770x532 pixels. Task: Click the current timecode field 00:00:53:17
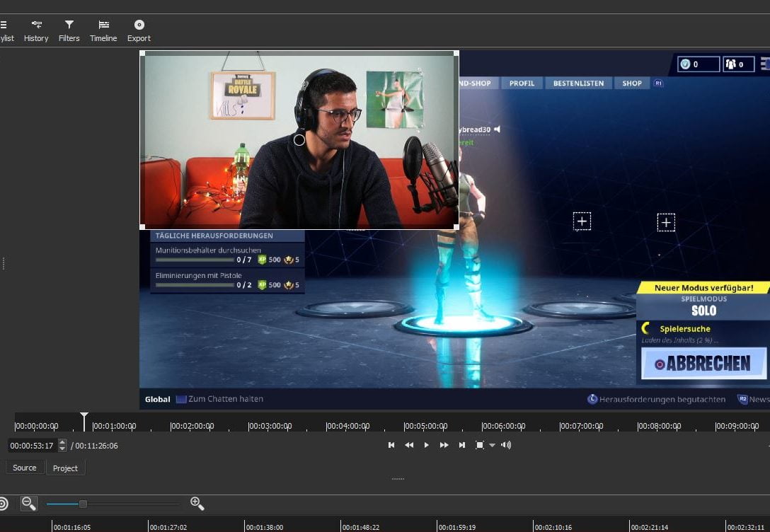[33, 446]
